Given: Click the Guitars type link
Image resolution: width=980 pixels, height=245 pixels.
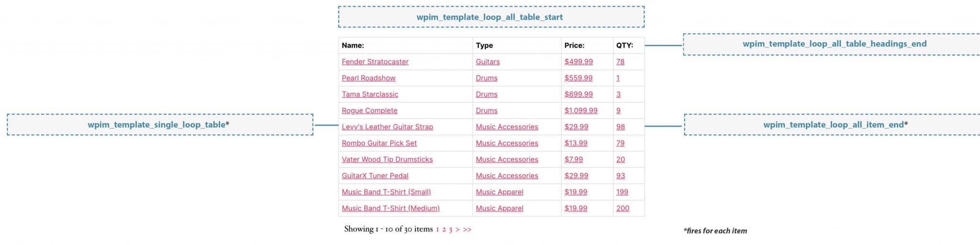Looking at the screenshot, I should click(x=488, y=62).
